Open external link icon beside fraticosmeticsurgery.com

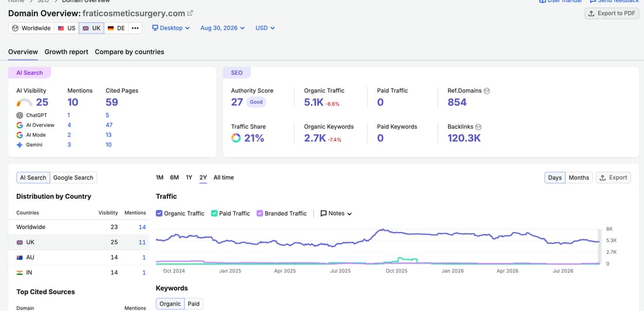click(190, 13)
